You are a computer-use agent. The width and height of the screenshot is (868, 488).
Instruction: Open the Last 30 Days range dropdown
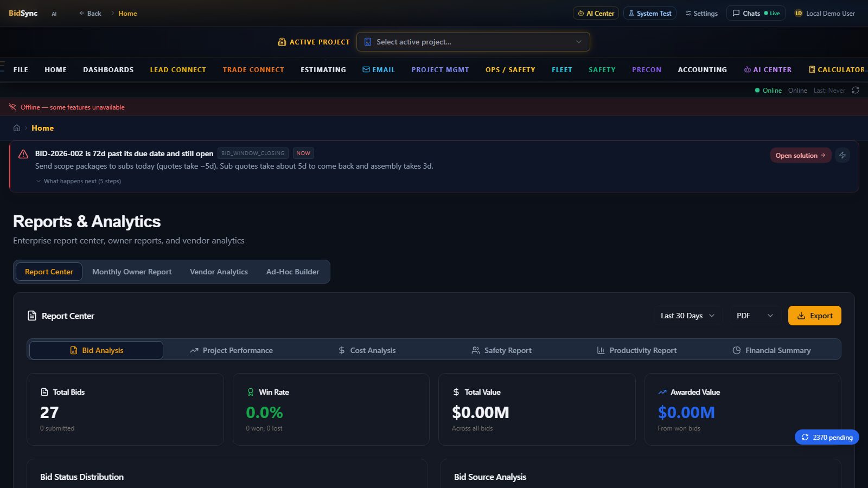[x=687, y=316]
